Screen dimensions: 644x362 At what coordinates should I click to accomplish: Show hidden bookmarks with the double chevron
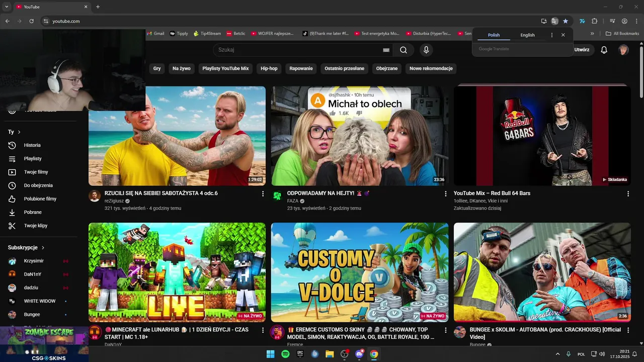coord(592,34)
